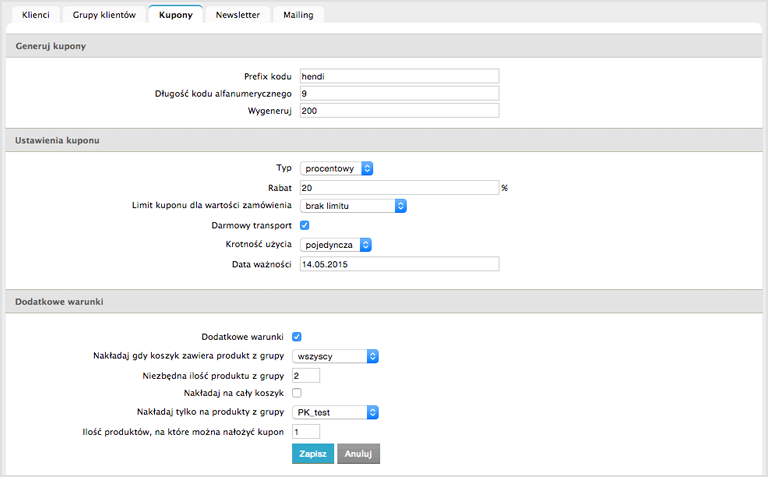
Task: Open the Grupy klientów tab
Action: click(104, 15)
